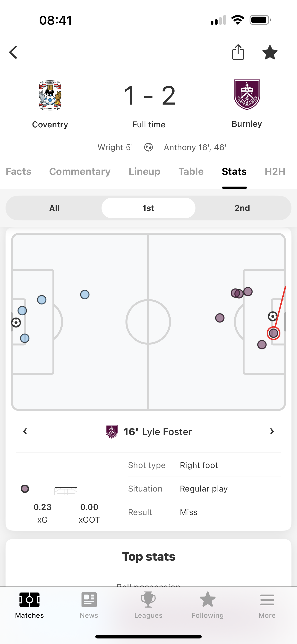This screenshot has width=297, height=644.
Task: Select the All period filter
Action: 54,208
